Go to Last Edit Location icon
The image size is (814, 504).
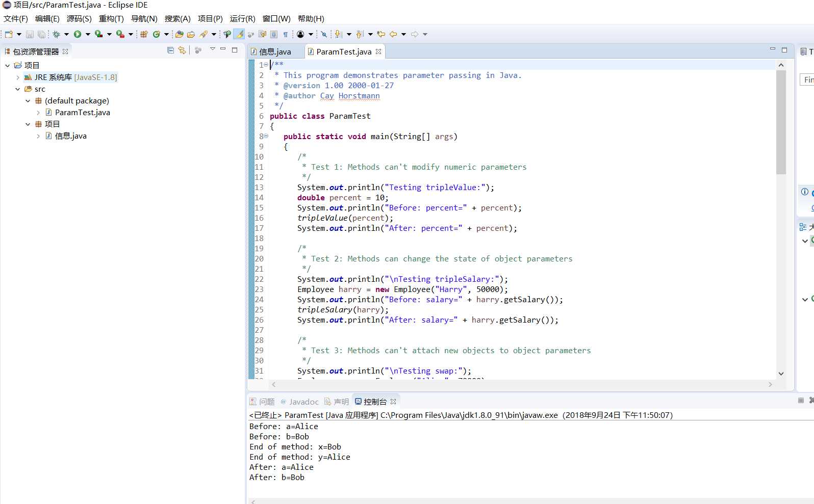point(381,34)
